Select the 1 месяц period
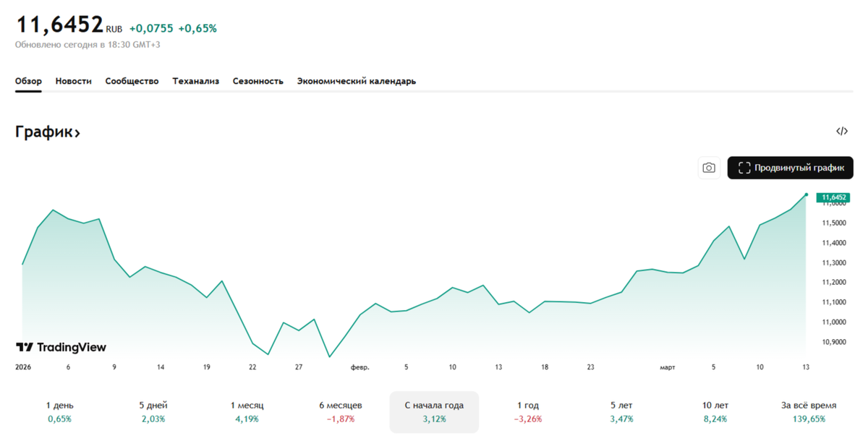The image size is (868, 441). (247, 412)
